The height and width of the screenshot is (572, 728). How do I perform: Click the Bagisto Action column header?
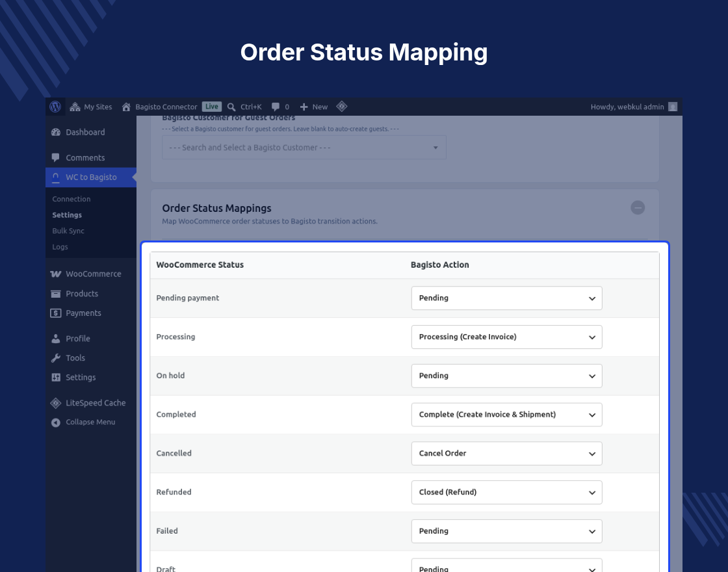coord(439,265)
